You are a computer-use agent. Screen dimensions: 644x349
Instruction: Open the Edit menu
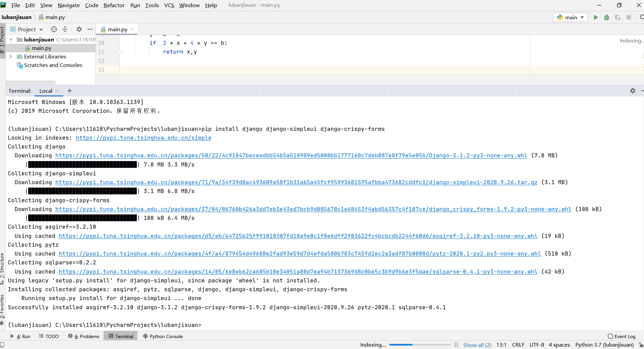coord(30,5)
